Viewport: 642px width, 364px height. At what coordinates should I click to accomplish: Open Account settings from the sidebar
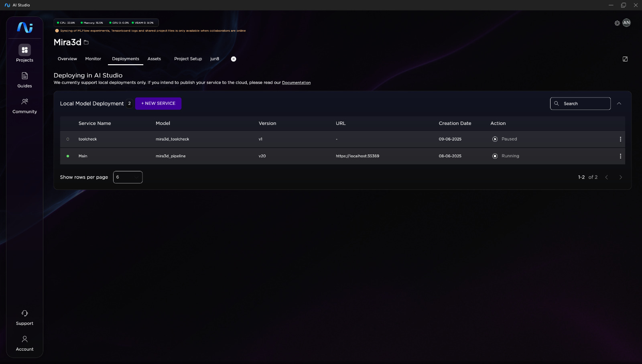[x=24, y=342]
